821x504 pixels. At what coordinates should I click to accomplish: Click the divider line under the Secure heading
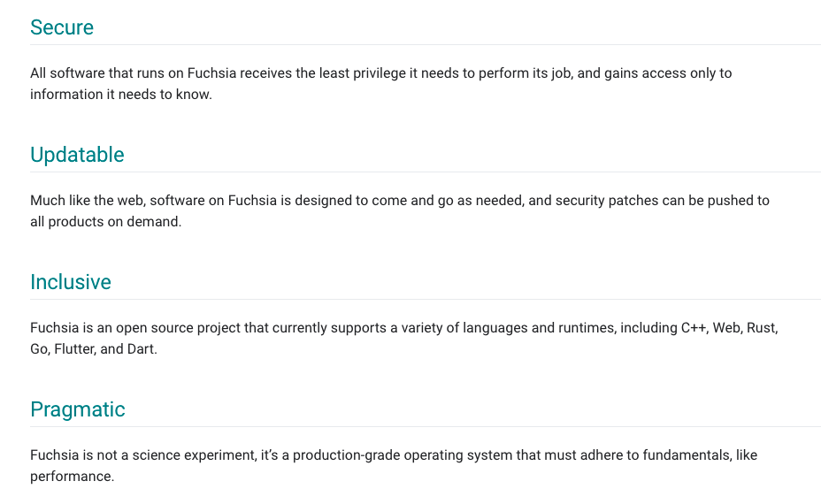(x=426, y=45)
